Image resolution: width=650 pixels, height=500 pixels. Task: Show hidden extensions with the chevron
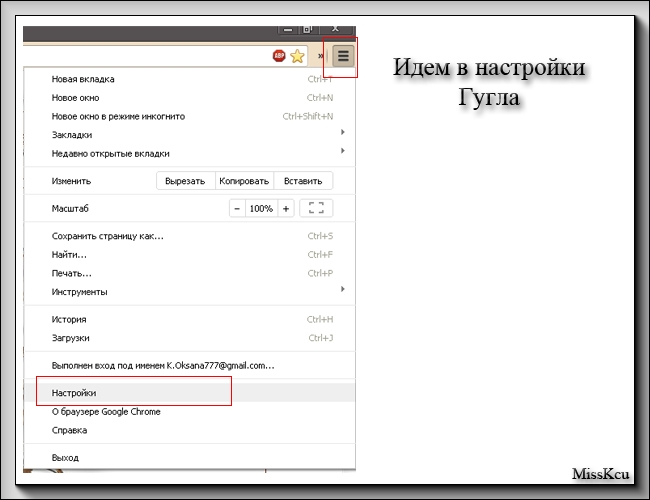(x=320, y=56)
